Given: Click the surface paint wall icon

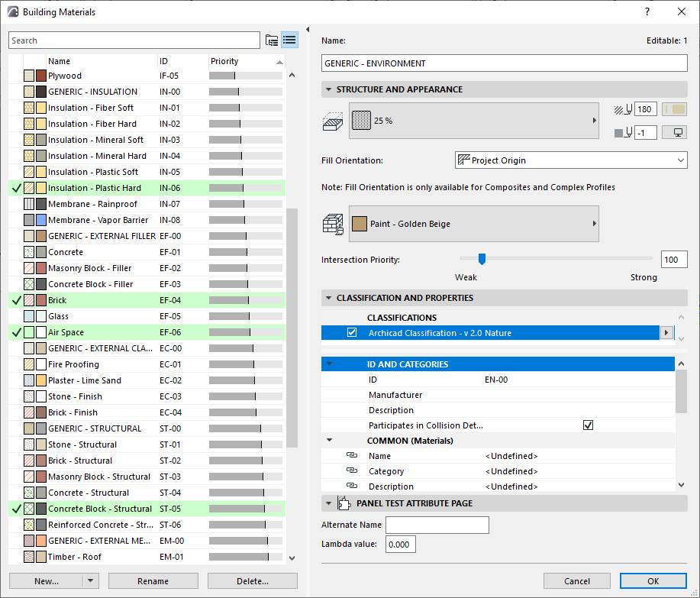Looking at the screenshot, I should [333, 225].
